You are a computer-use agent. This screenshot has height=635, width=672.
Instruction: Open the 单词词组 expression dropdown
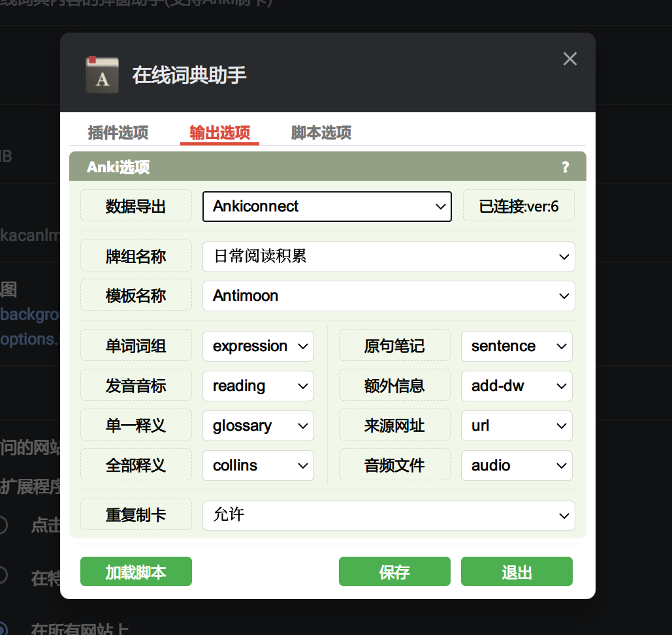coord(258,346)
